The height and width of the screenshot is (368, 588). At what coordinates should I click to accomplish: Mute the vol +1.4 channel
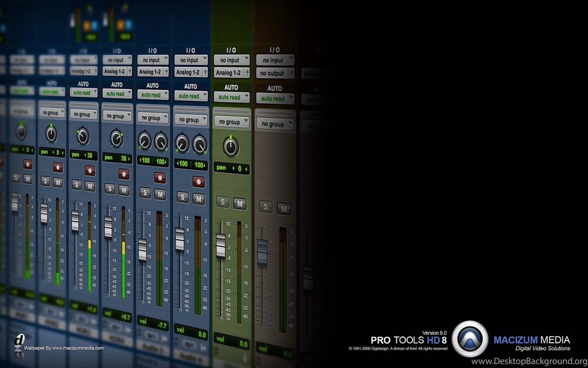tap(90, 186)
